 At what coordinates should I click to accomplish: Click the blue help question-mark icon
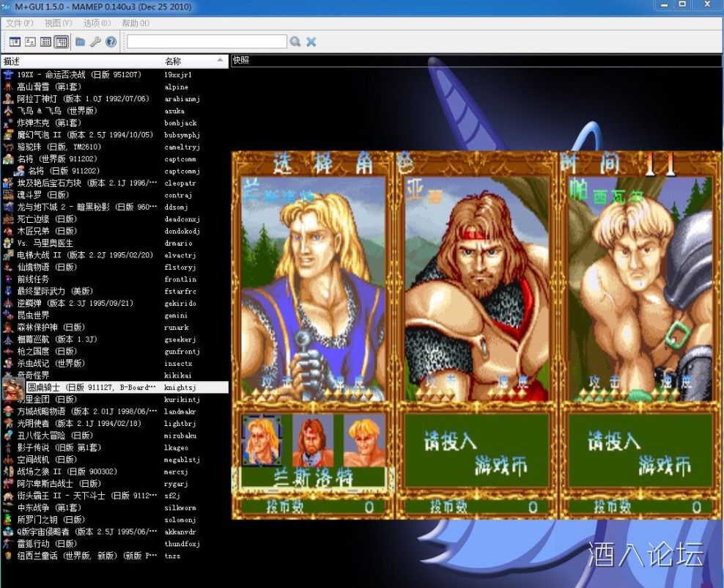tap(111, 42)
